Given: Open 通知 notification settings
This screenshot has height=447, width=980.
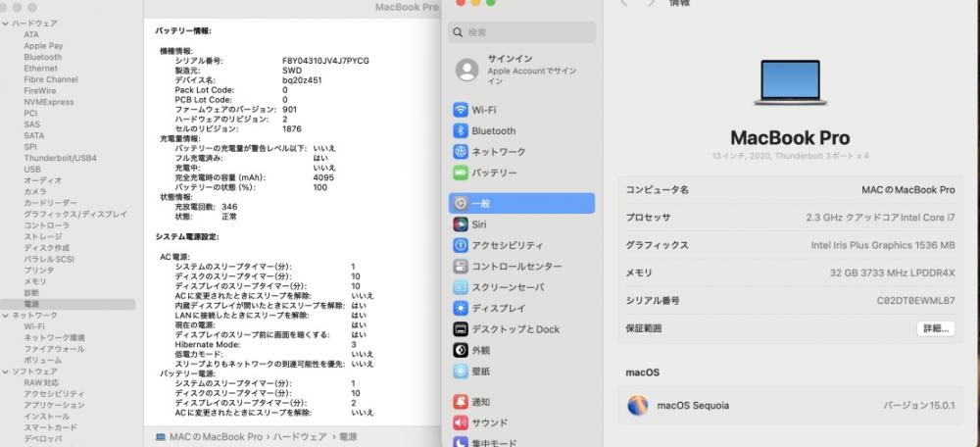Looking at the screenshot, I should [x=521, y=402].
